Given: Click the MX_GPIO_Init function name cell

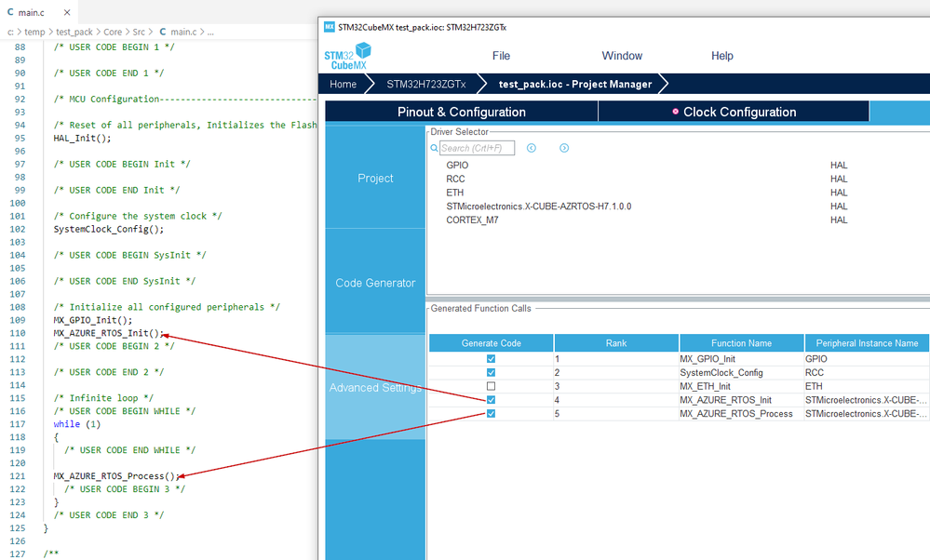Looking at the screenshot, I should [741, 359].
